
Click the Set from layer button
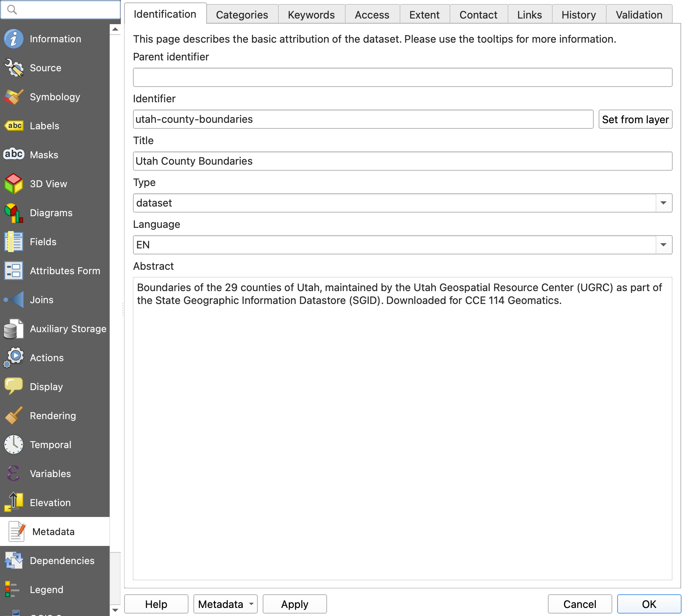point(636,120)
